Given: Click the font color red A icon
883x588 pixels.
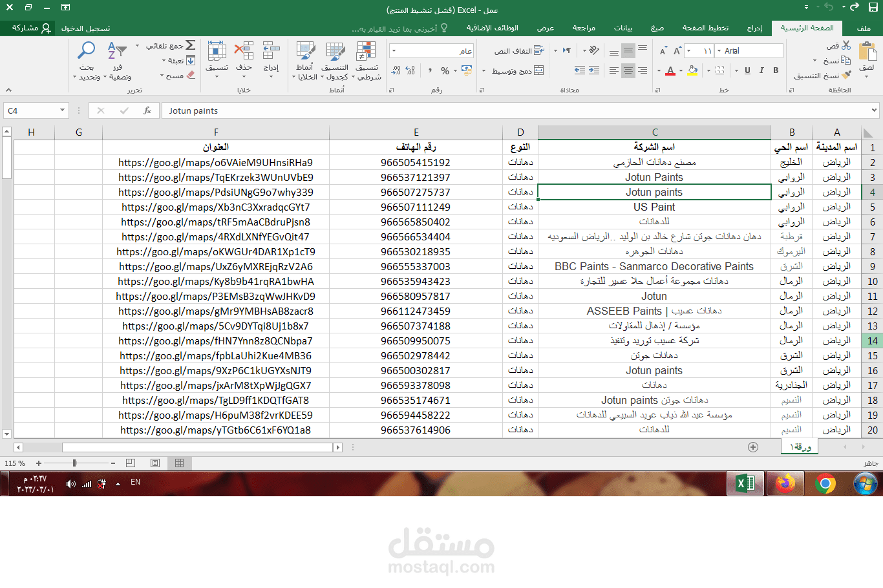Looking at the screenshot, I should pyautogui.click(x=670, y=70).
